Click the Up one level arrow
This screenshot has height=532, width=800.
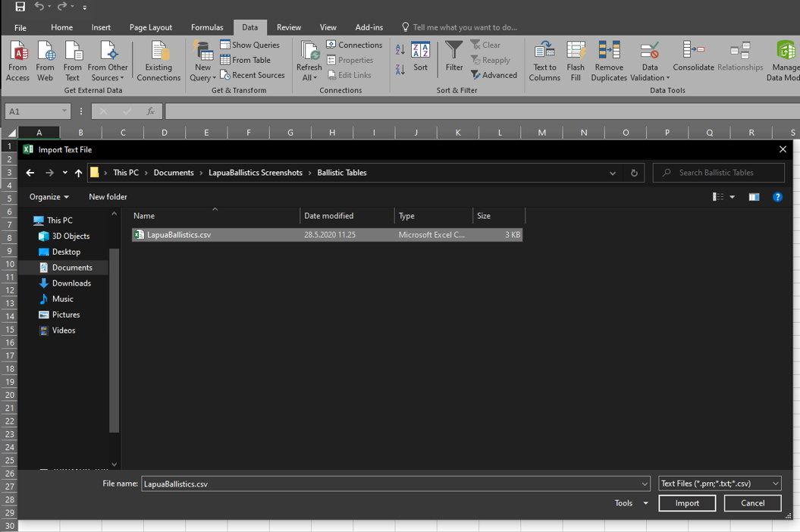[78, 173]
